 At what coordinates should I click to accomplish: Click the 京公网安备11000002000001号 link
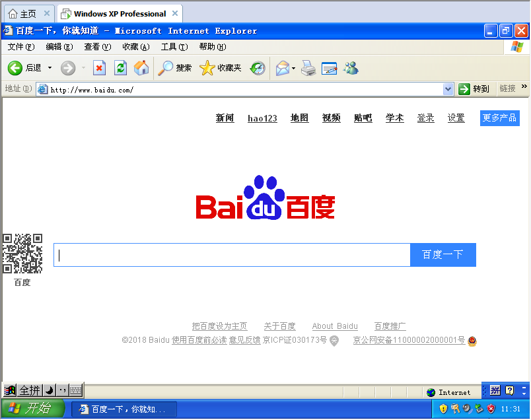click(409, 340)
